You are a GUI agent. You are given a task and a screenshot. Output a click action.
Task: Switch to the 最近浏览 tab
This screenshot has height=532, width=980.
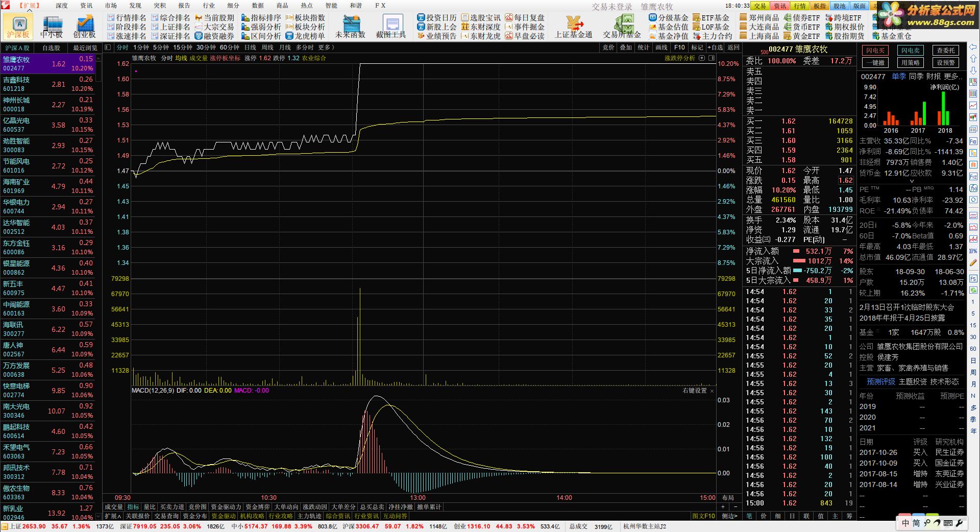(85, 48)
